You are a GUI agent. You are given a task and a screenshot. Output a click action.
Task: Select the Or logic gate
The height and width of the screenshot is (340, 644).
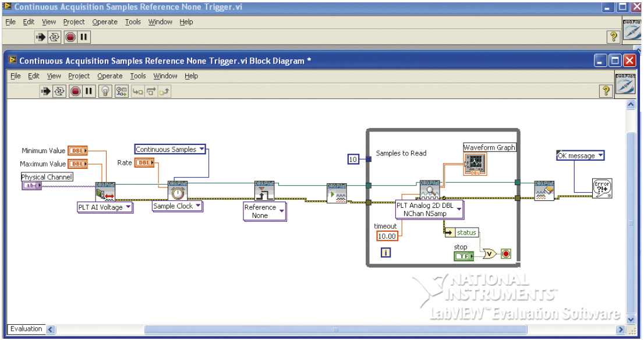(x=489, y=254)
